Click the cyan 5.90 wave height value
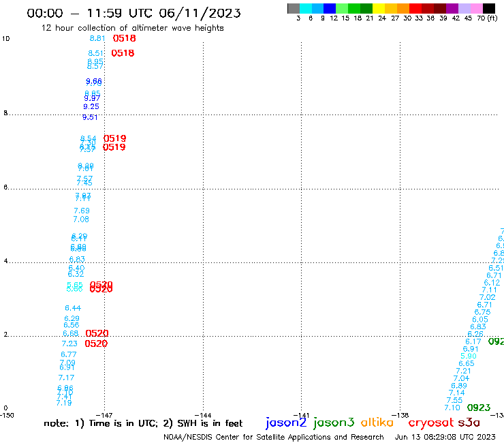Screen dimensions: 504x443 click(469, 356)
